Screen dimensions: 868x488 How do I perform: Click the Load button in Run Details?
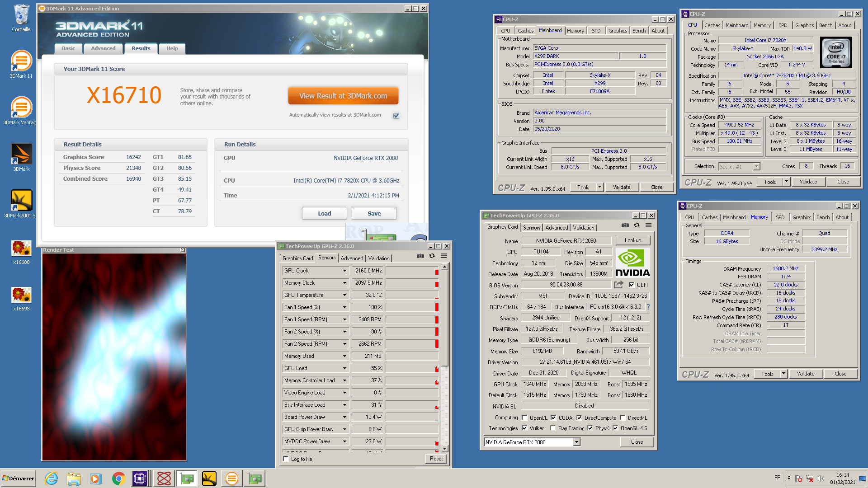pyautogui.click(x=324, y=213)
